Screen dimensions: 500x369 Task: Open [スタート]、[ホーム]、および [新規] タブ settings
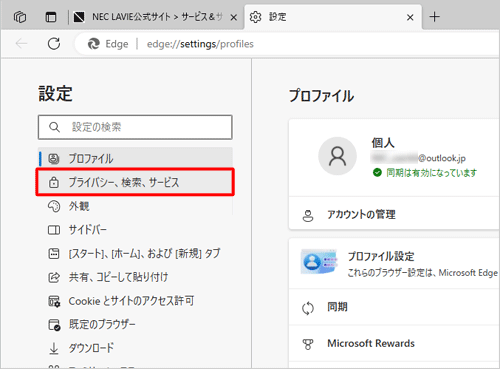coord(135,254)
